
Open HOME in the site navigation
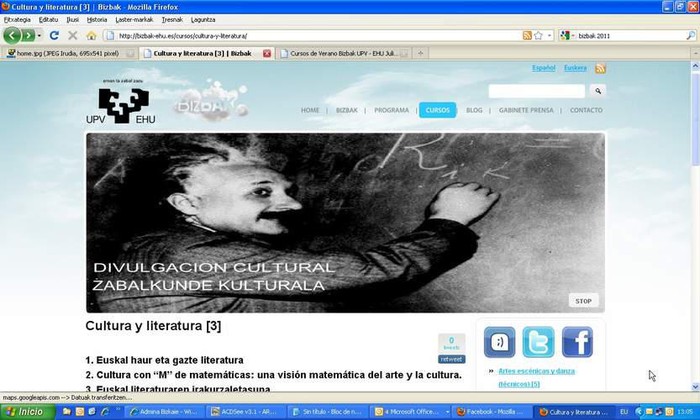(310, 110)
